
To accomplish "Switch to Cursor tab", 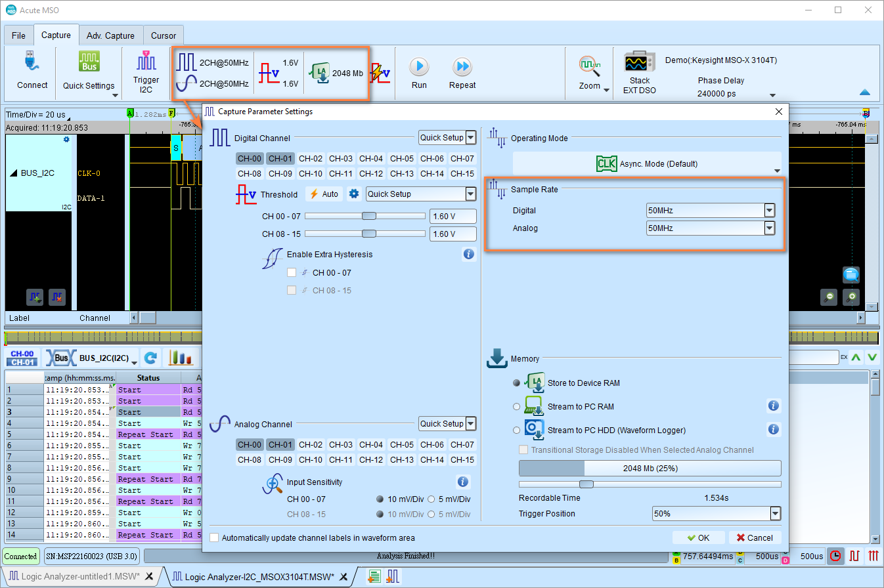I will [x=164, y=35].
